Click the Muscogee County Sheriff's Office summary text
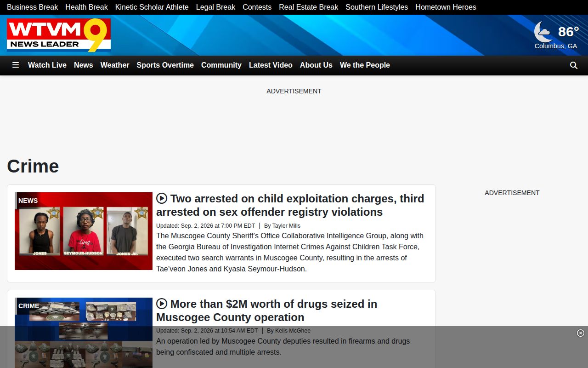 point(290,252)
